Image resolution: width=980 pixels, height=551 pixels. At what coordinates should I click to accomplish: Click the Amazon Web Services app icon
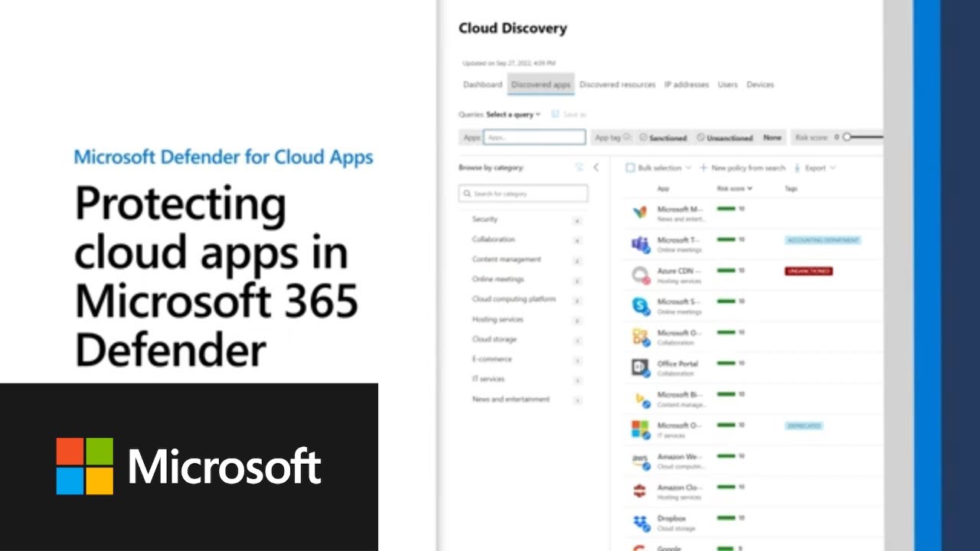point(639,461)
